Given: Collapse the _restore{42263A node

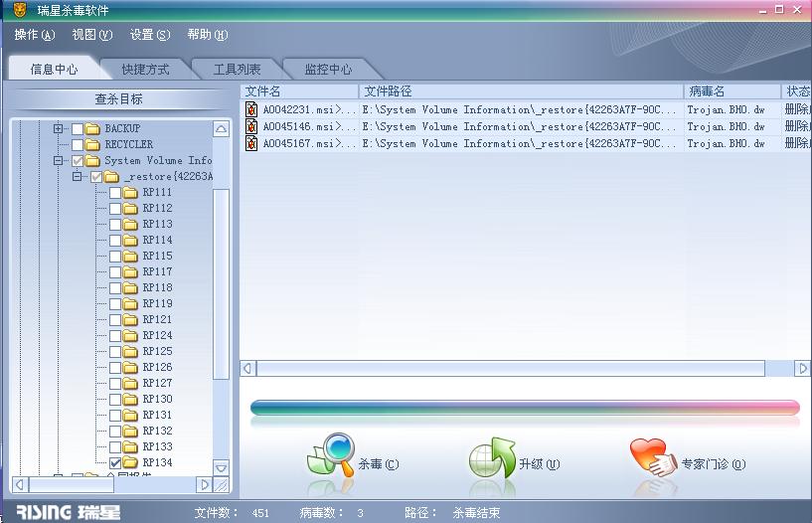Looking at the screenshot, I should 78,177.
